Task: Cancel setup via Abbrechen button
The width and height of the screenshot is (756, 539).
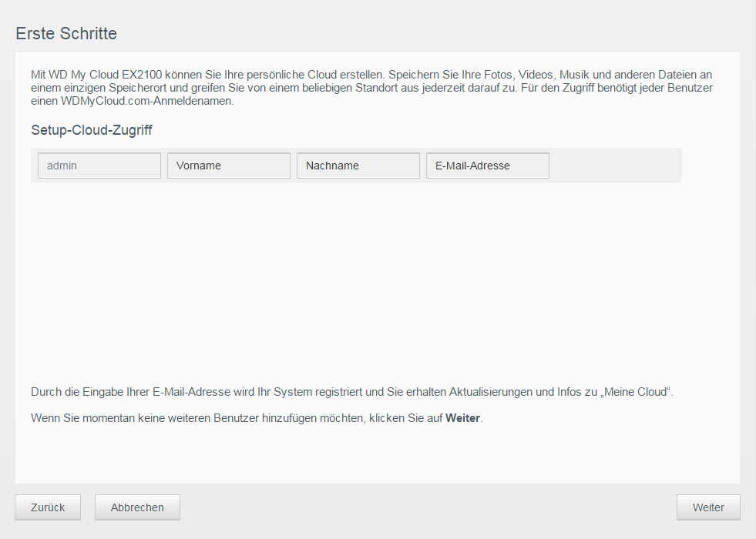Action: (x=137, y=507)
